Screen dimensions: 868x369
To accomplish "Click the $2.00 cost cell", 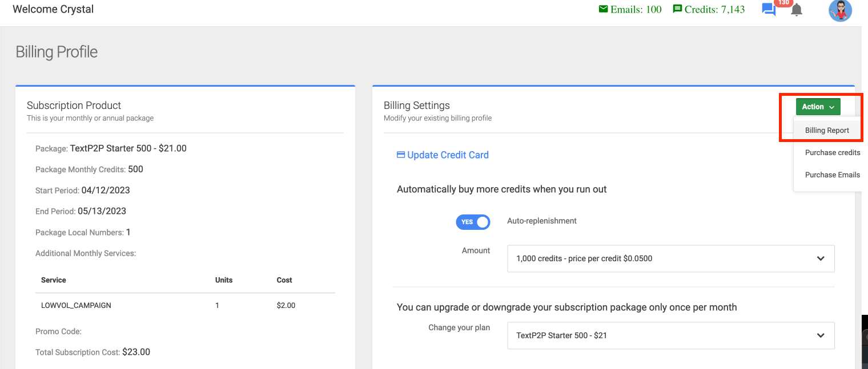I will (x=286, y=305).
